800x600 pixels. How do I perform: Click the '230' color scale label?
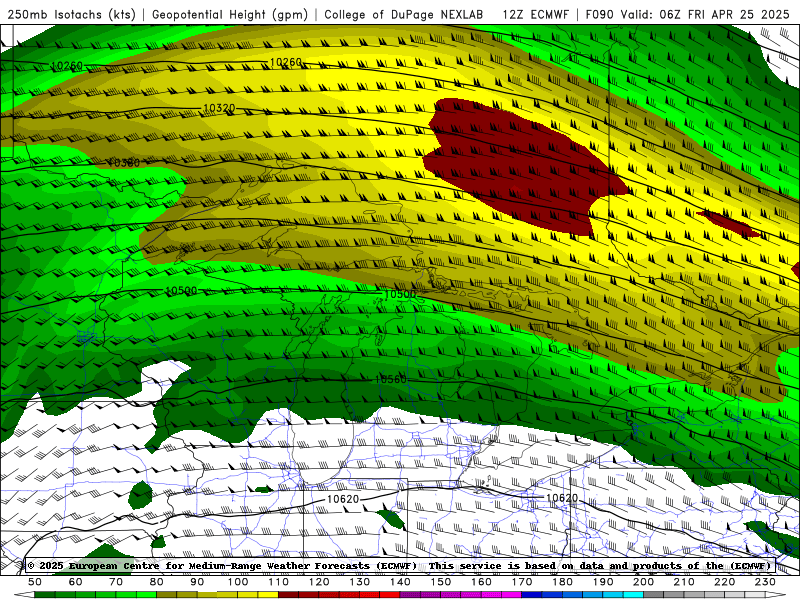pyautogui.click(x=766, y=582)
